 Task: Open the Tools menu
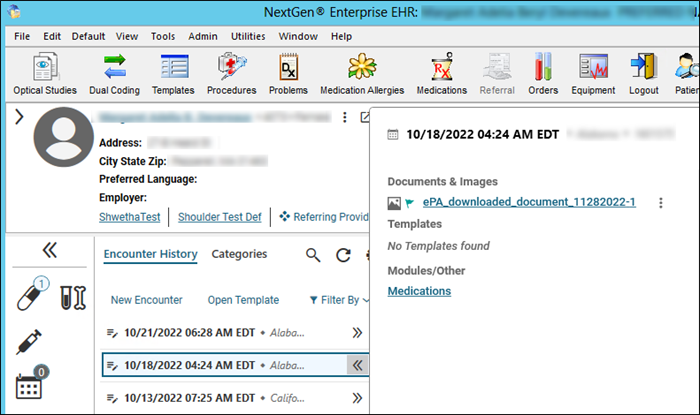[163, 36]
